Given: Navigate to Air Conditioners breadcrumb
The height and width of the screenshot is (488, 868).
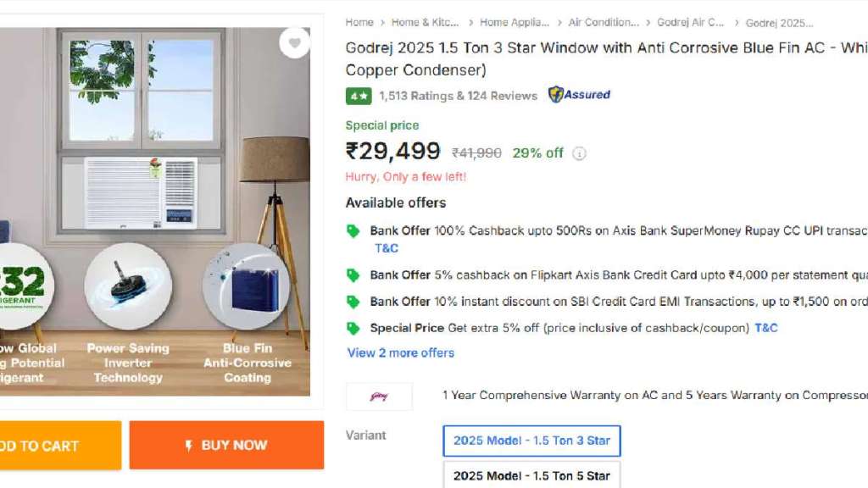Looking at the screenshot, I should (x=604, y=23).
